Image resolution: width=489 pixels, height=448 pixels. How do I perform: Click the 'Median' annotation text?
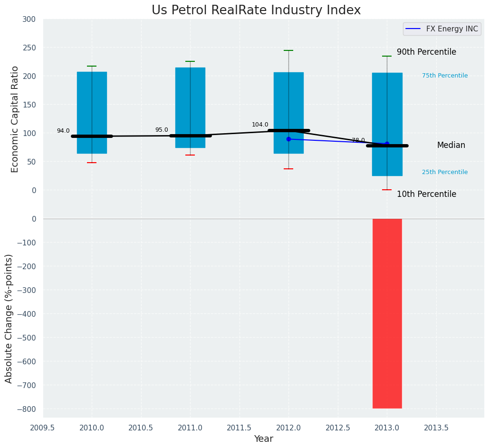tap(451, 146)
